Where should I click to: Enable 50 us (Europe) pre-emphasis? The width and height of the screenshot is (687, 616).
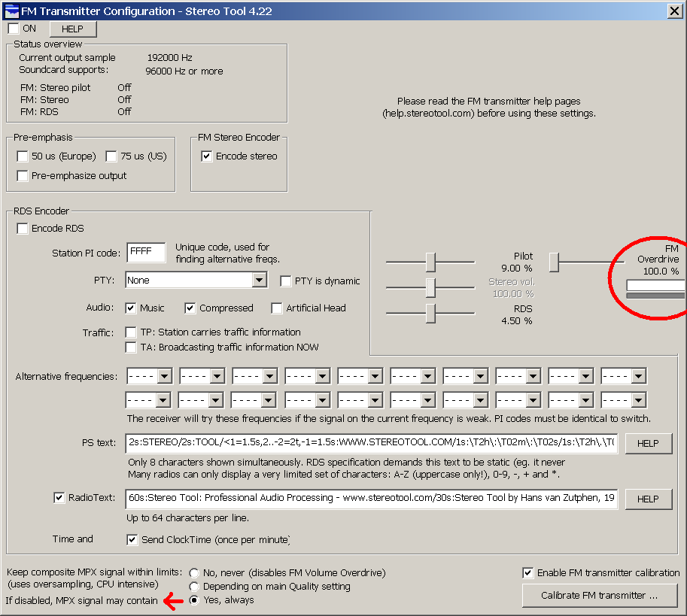click(x=23, y=156)
